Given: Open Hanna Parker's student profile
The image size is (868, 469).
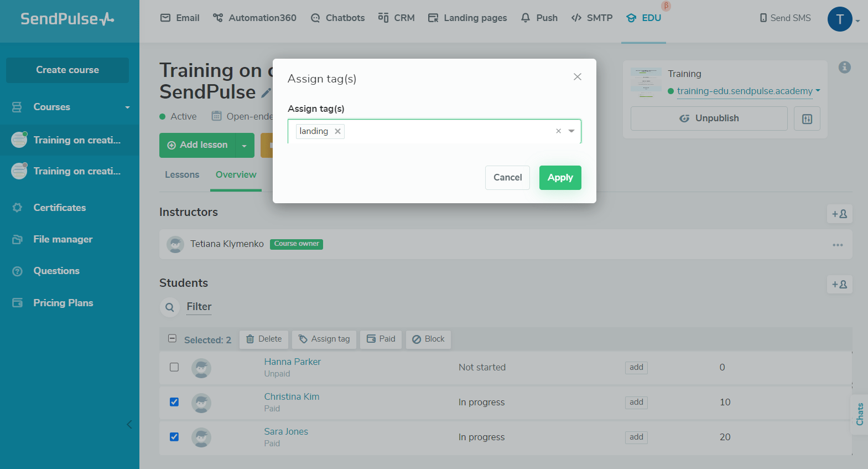Looking at the screenshot, I should 293,362.
